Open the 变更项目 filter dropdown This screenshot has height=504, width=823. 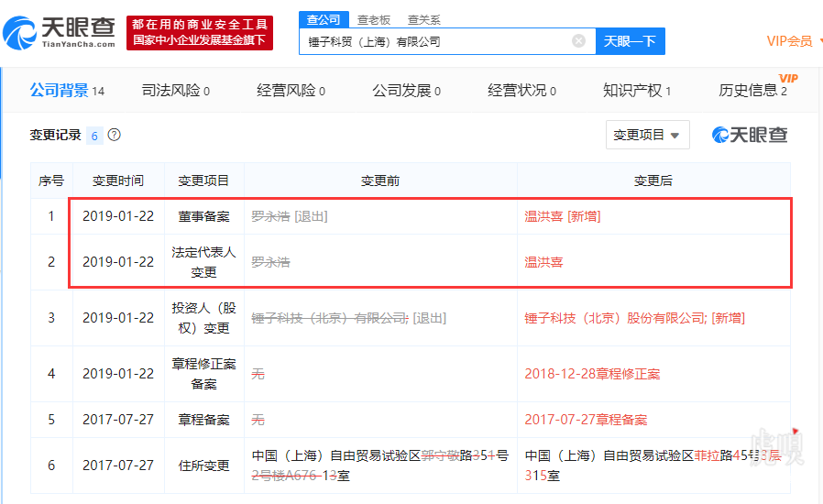pyautogui.click(x=647, y=135)
